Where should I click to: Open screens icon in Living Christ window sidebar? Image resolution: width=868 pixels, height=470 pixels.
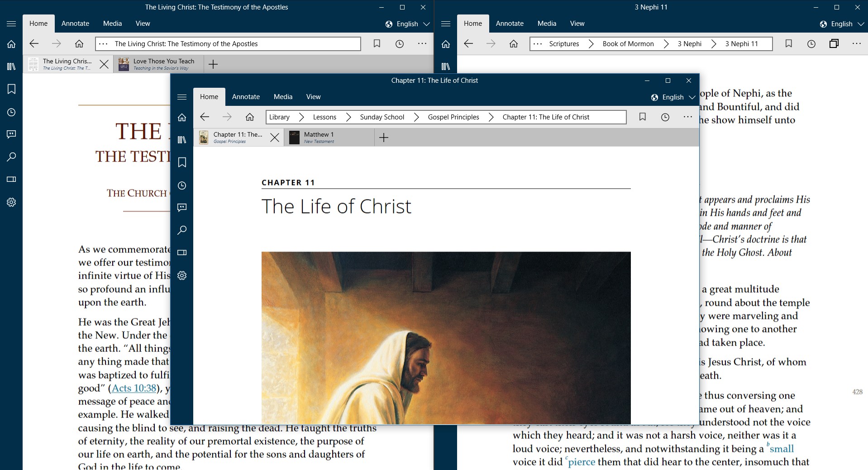point(11,179)
